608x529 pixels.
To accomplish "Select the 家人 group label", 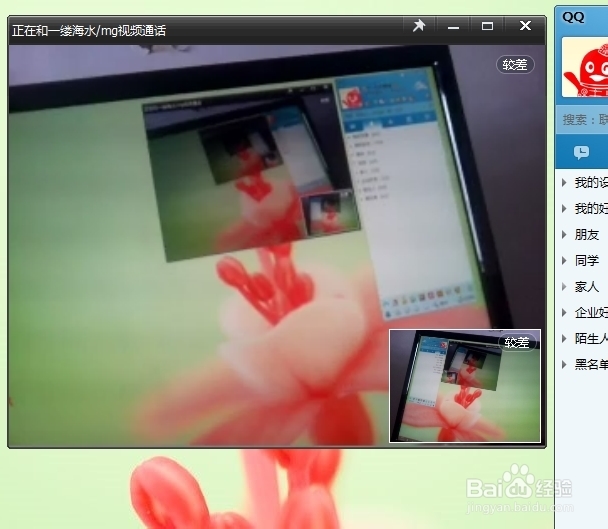I will [x=587, y=287].
